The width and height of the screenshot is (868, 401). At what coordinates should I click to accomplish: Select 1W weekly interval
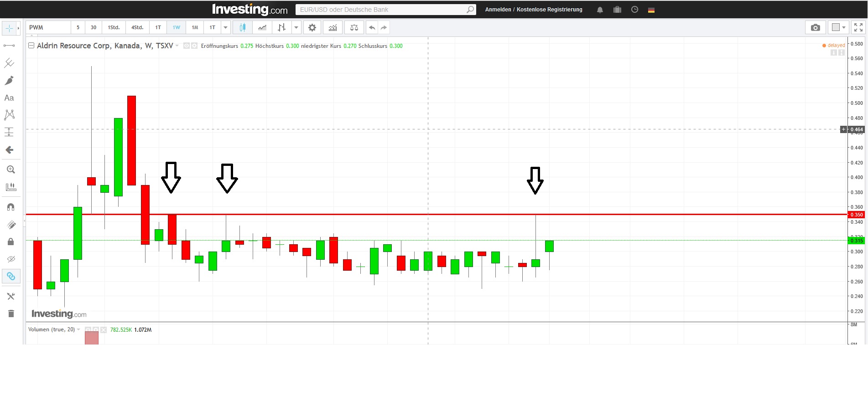[x=177, y=27]
